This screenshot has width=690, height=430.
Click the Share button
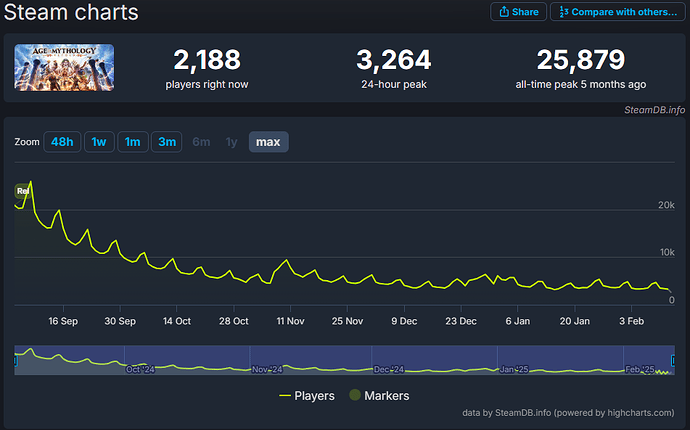(518, 12)
